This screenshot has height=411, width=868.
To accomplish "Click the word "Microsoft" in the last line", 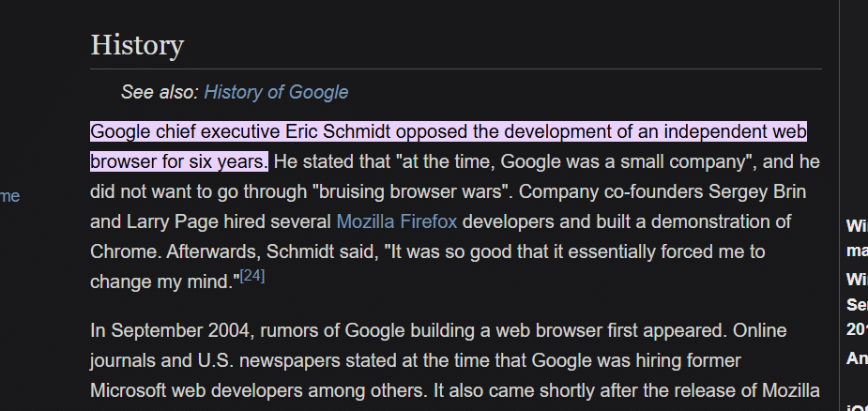I will click(129, 390).
